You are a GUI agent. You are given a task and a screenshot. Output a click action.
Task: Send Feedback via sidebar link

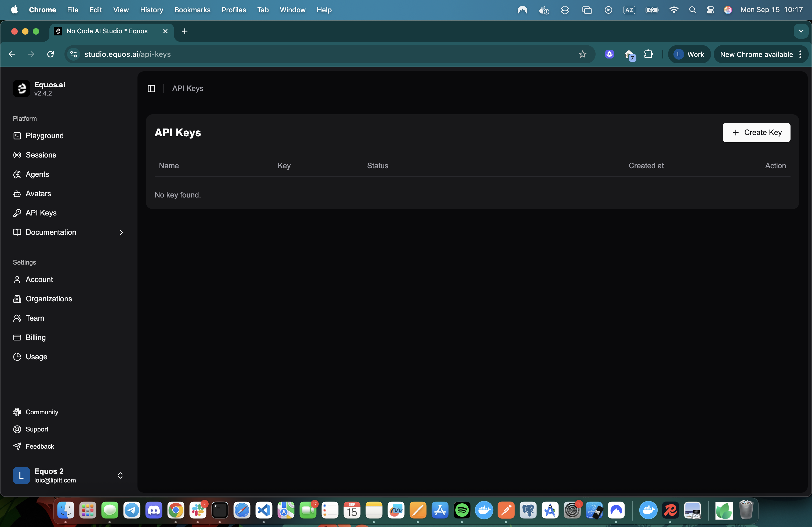(x=39, y=447)
